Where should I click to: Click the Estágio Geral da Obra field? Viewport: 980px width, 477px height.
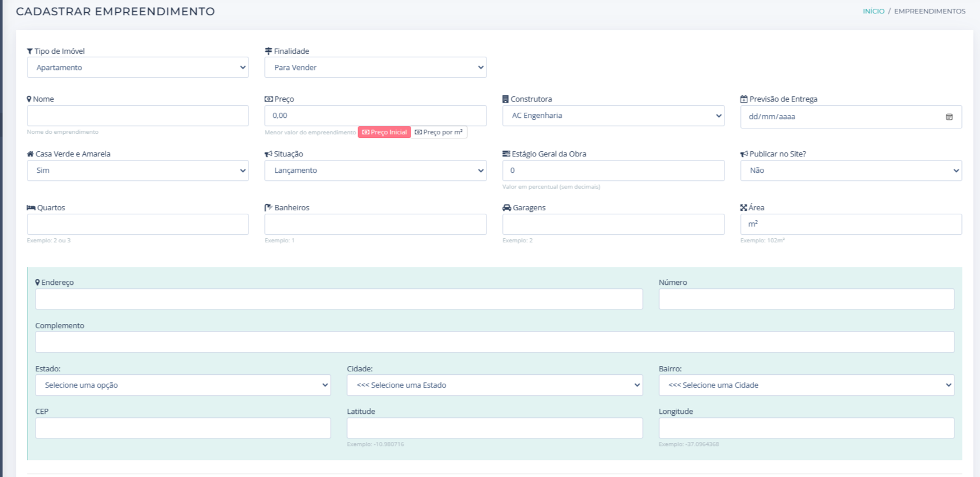[x=613, y=170]
